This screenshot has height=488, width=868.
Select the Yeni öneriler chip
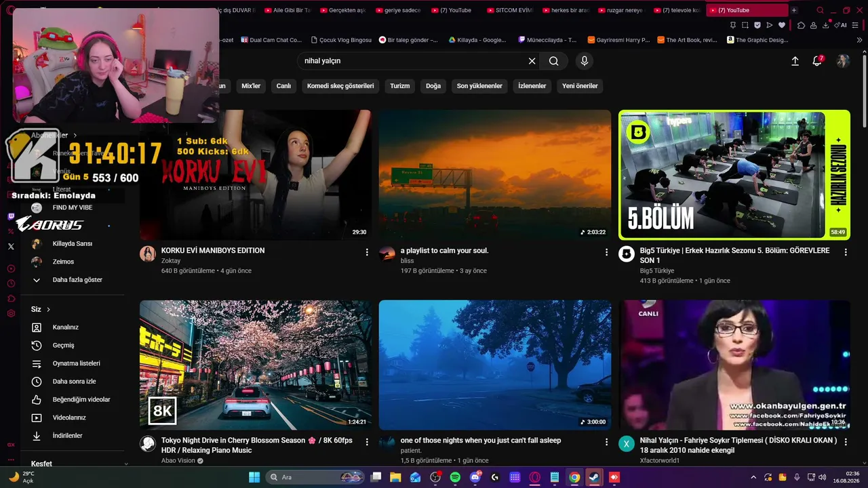[x=580, y=86]
